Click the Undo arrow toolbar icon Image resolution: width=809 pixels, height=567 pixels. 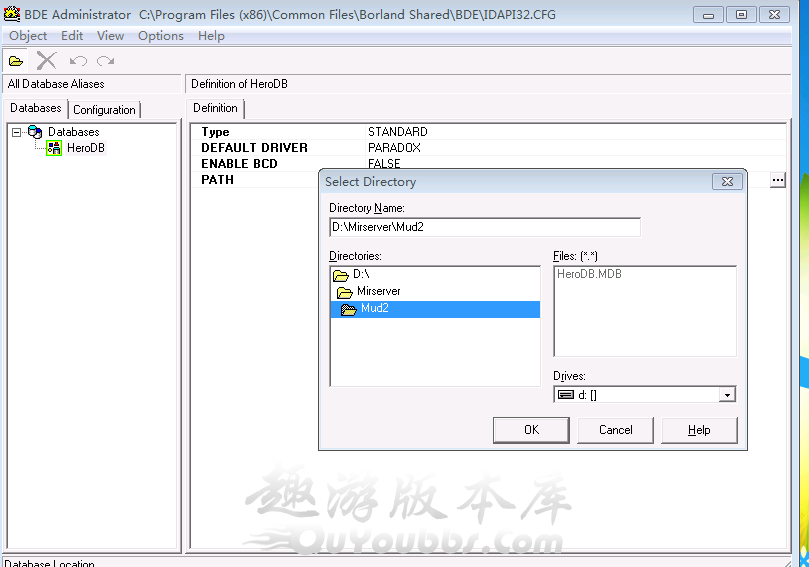coord(78,61)
